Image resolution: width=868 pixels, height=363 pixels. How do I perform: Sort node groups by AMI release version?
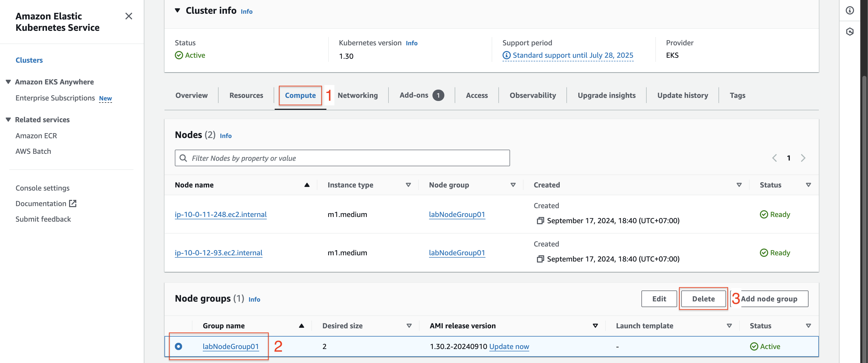pos(595,326)
